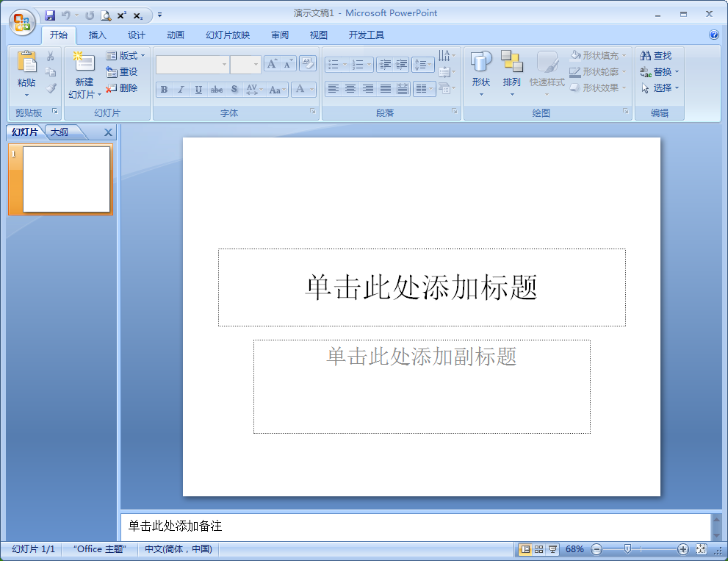
Task: Click the 删除 delete slide button
Action: click(x=122, y=87)
